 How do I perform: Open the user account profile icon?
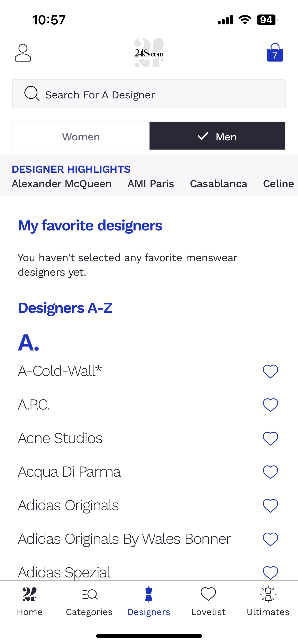coord(23,53)
